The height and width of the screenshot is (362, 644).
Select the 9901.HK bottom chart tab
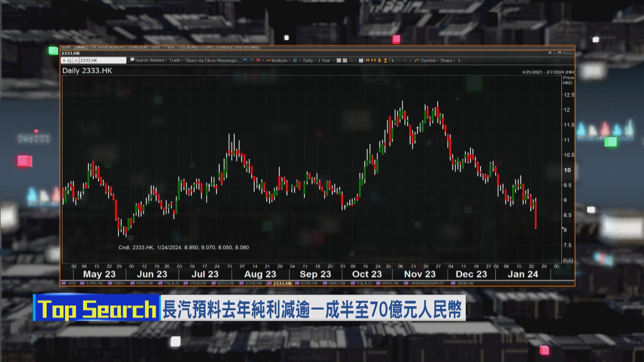[142, 283]
